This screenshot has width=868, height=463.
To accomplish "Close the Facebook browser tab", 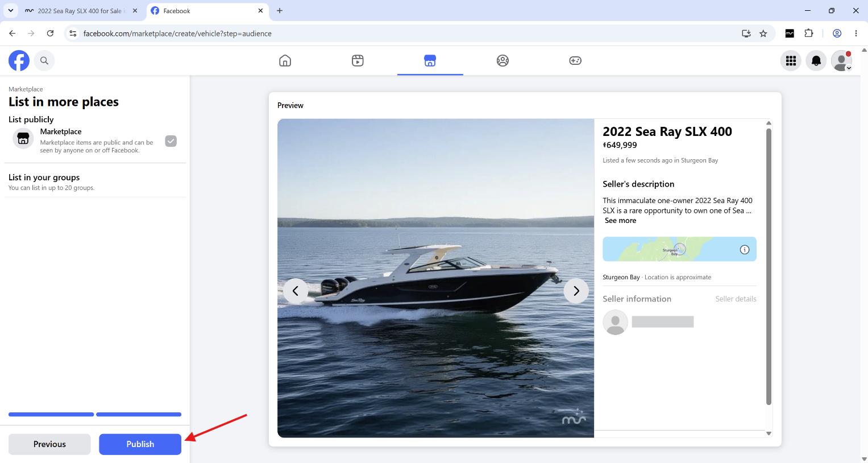I will point(261,11).
